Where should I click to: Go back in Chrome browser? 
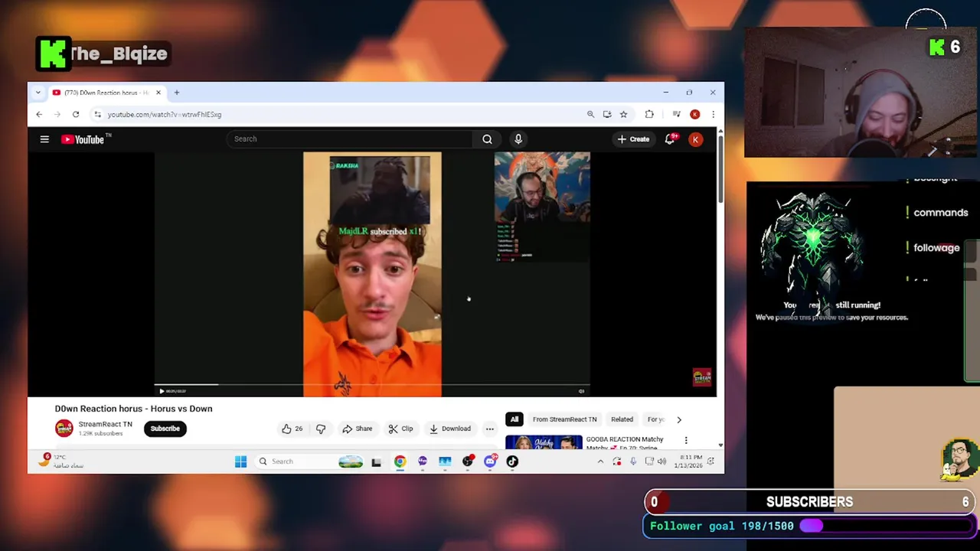tap(39, 114)
